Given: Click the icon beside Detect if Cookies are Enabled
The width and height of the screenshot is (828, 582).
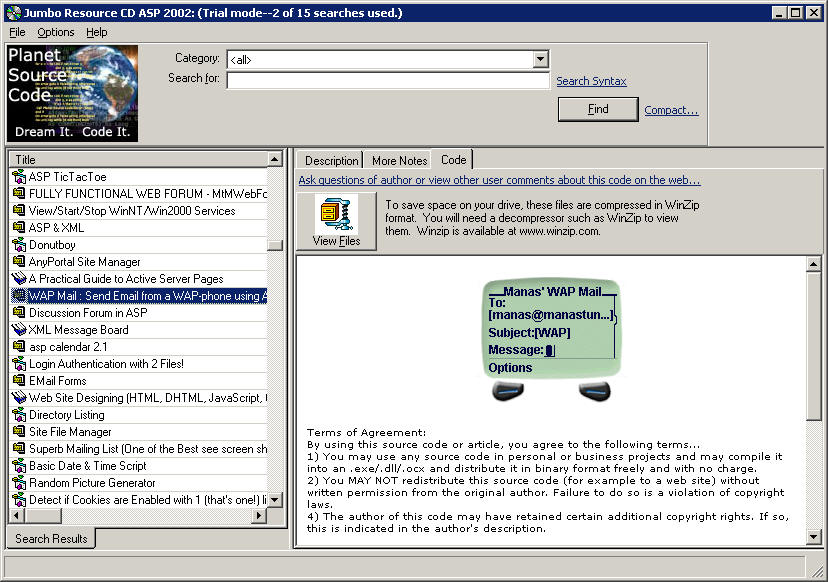Looking at the screenshot, I should pos(19,500).
